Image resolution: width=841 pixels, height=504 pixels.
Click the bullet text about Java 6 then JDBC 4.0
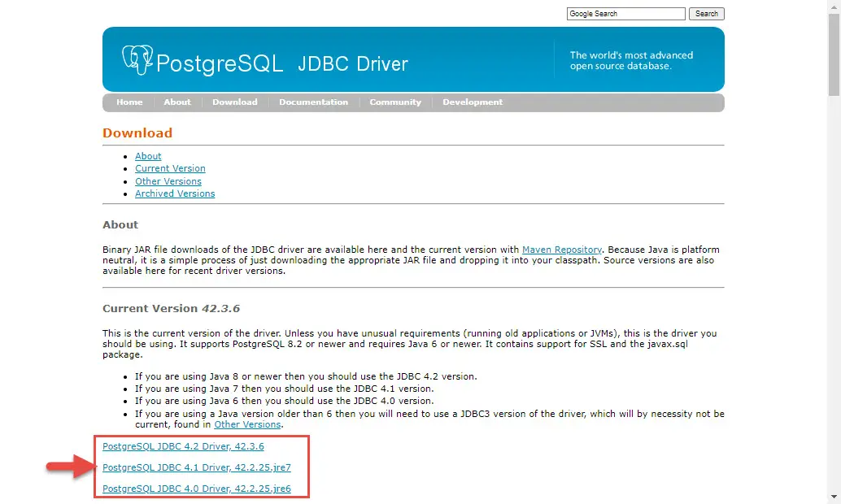pos(285,401)
